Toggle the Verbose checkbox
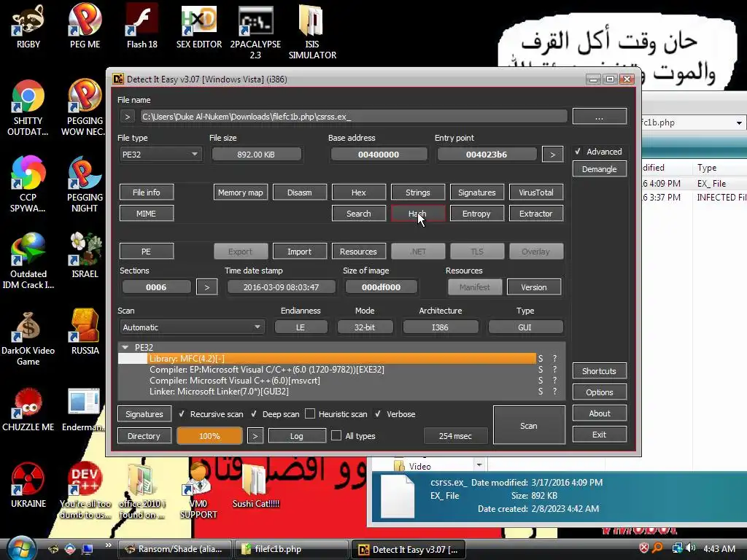The height and width of the screenshot is (560, 747). click(378, 414)
